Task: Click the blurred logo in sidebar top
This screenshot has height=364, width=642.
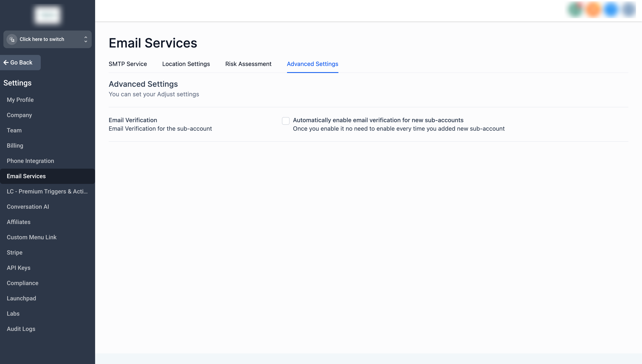Action: click(48, 15)
